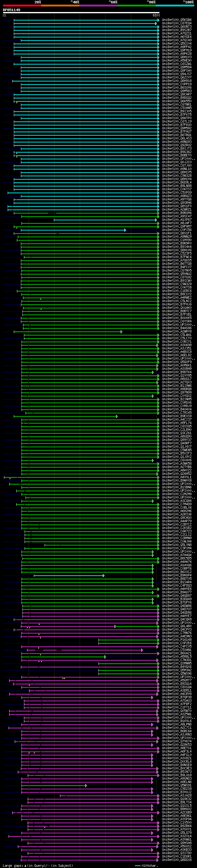Click the white query sequence bar under BP051149

coord(81,13)
